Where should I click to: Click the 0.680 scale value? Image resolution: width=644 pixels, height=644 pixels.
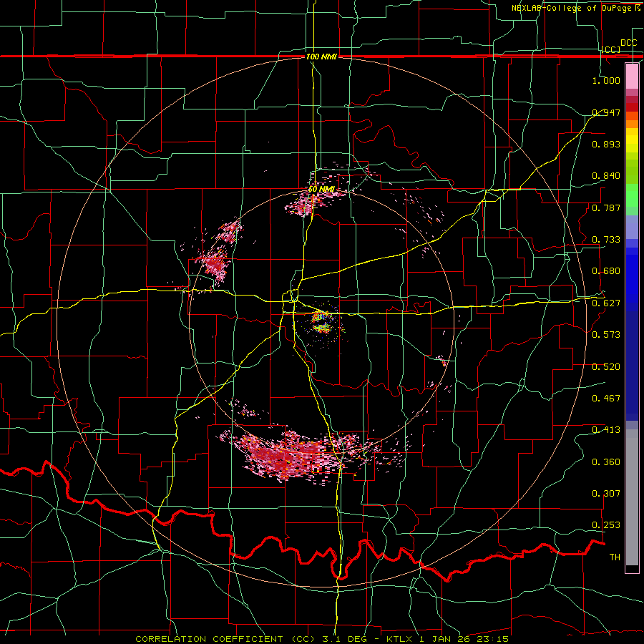click(606, 271)
